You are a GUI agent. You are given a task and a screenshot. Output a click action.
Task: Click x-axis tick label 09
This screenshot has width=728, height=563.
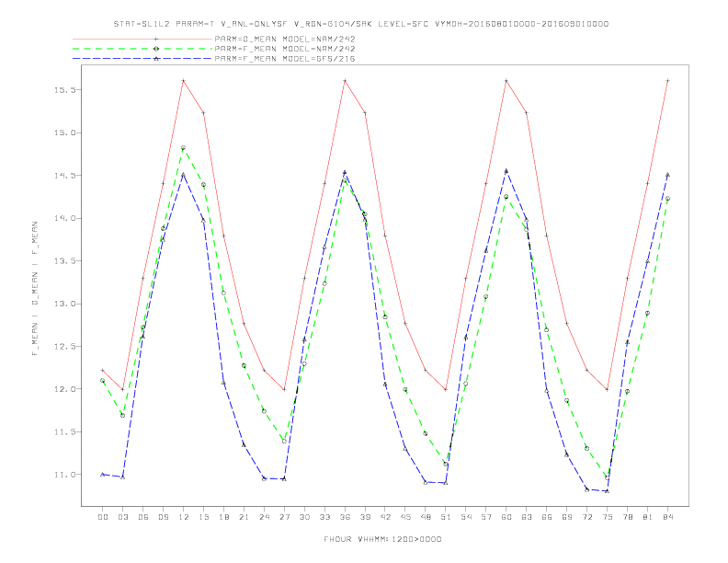163,517
